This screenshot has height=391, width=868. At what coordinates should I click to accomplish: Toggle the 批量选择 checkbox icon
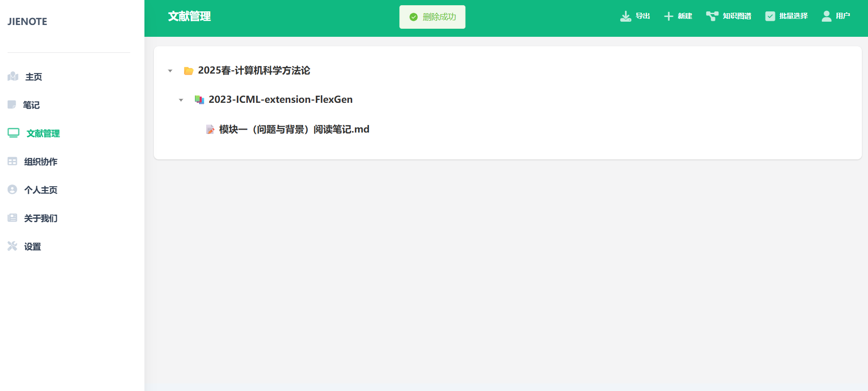(770, 17)
